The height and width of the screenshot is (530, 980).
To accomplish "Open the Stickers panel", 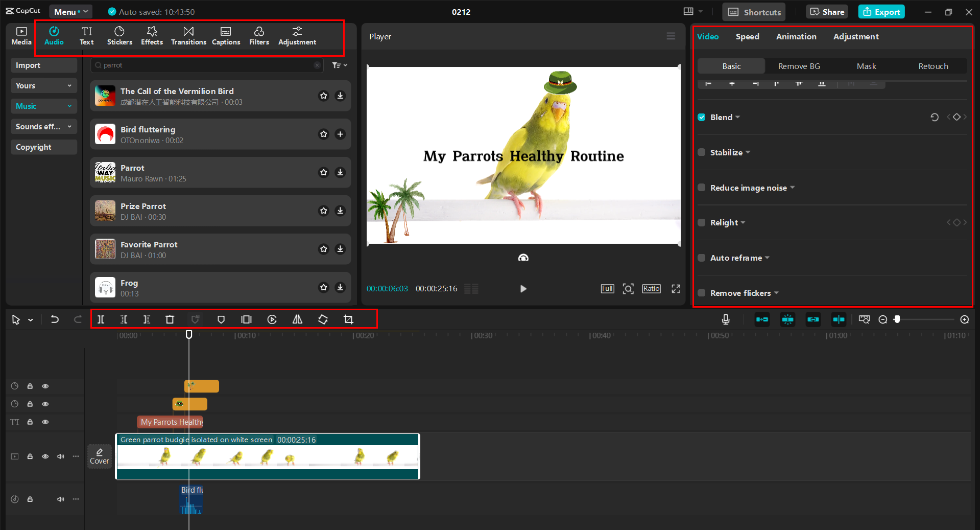I will tap(119, 36).
